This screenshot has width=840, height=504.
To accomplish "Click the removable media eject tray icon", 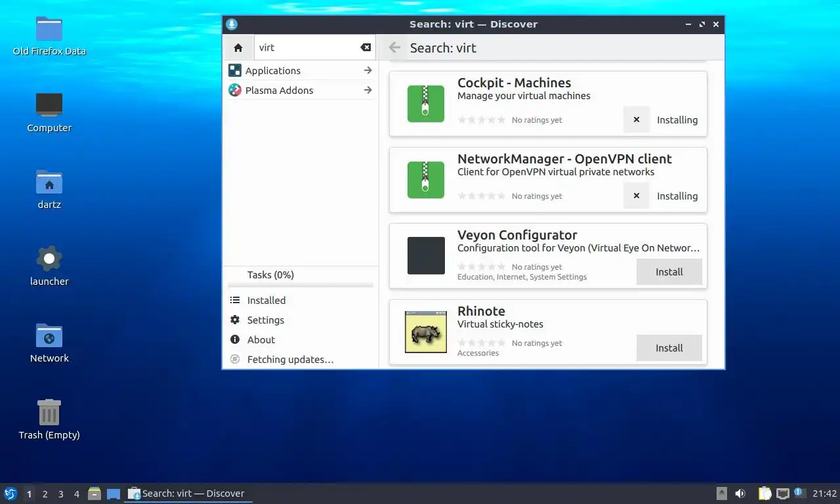I will [721, 493].
